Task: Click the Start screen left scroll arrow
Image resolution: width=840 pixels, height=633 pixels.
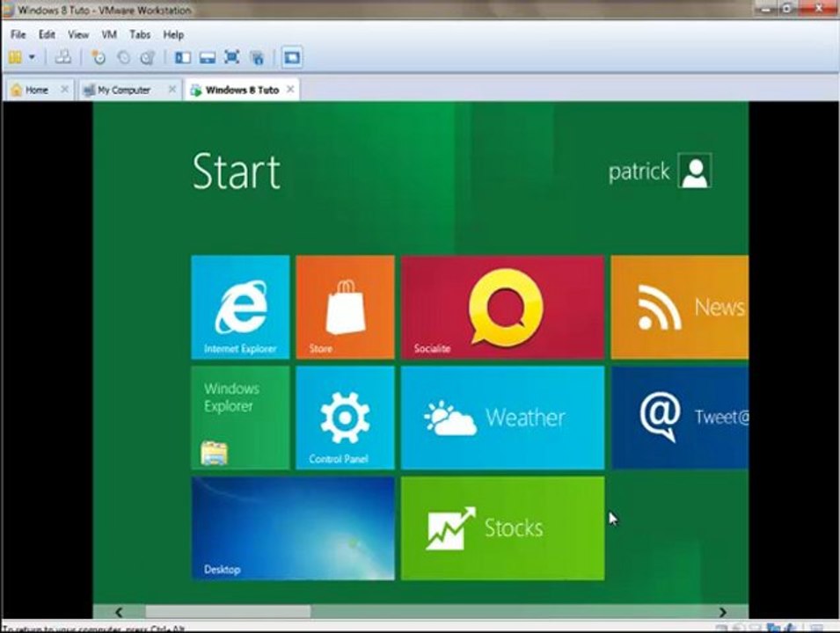Action: tap(119, 612)
